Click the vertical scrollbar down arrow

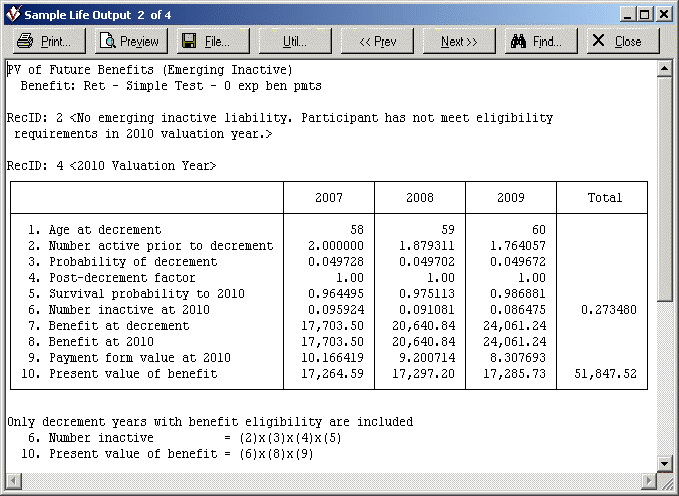[x=665, y=462]
